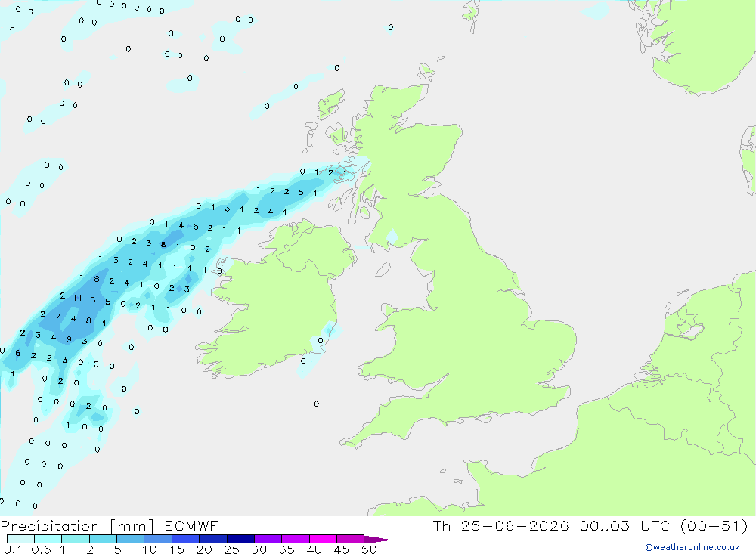Click the '0.1' legend scale label

pos(13,549)
